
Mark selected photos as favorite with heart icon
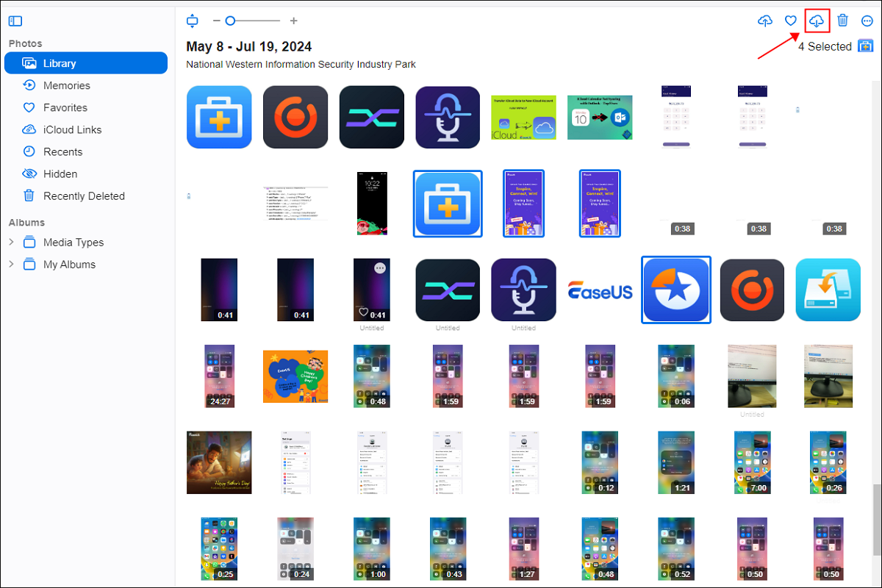point(791,21)
